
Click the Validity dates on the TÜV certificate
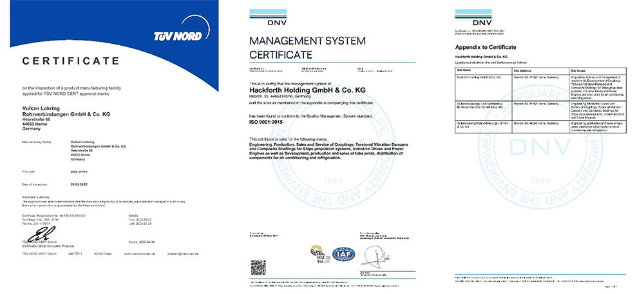pos(139,220)
